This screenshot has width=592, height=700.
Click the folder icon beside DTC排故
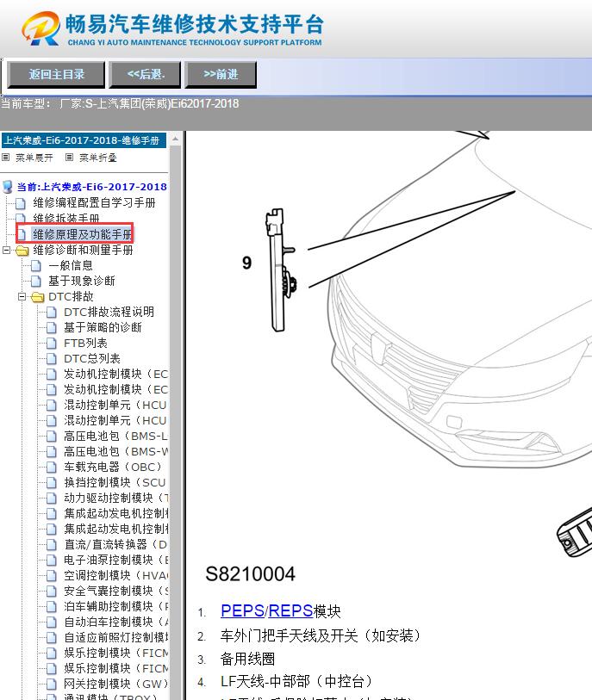pyautogui.click(x=38, y=297)
